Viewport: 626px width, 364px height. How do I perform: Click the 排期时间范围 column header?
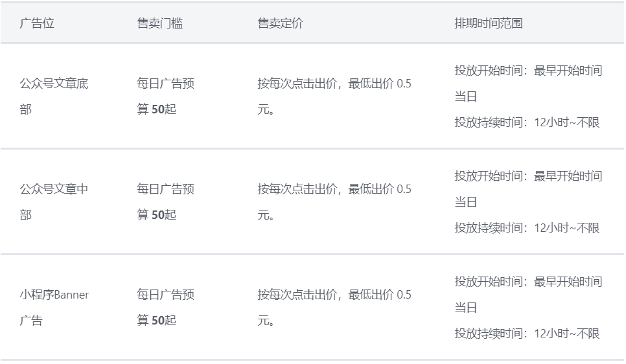coord(489,23)
